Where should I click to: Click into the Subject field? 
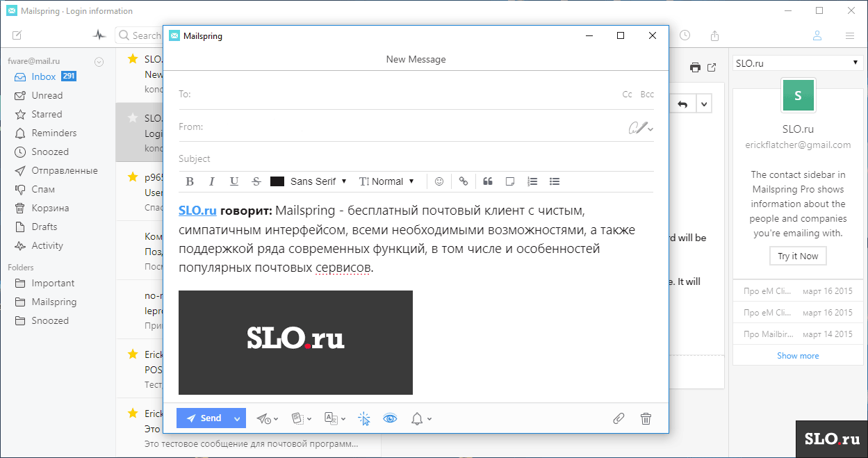click(x=416, y=158)
